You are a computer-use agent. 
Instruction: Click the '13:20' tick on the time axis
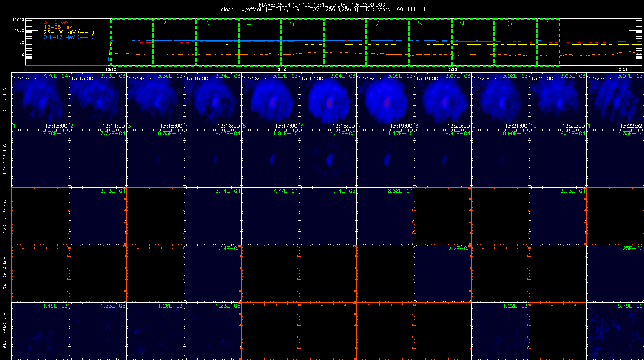452,69
